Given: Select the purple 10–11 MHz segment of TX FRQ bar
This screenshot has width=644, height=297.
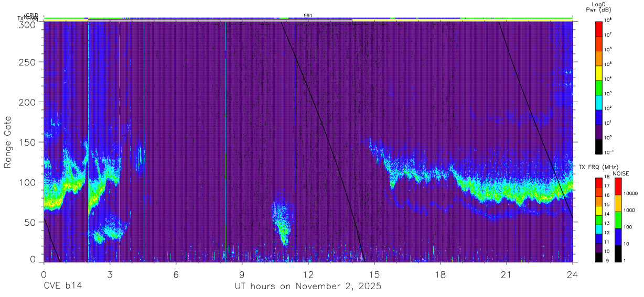Looking at the screenshot, I should coord(599,248).
